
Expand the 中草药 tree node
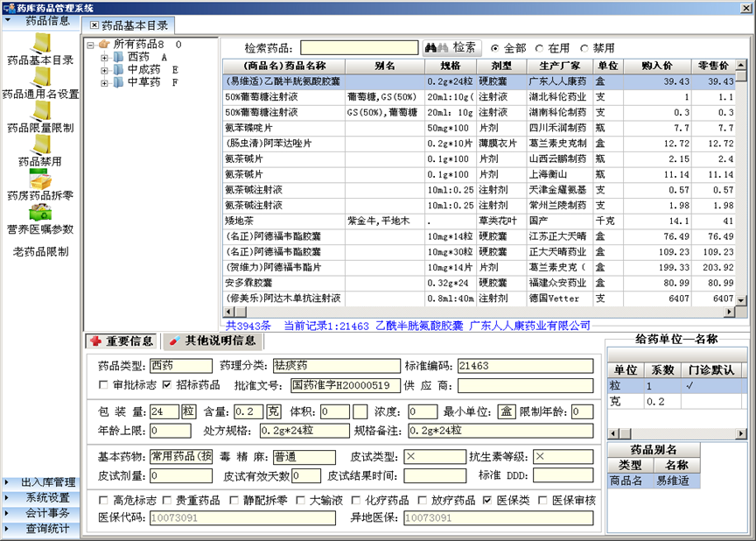click(104, 82)
